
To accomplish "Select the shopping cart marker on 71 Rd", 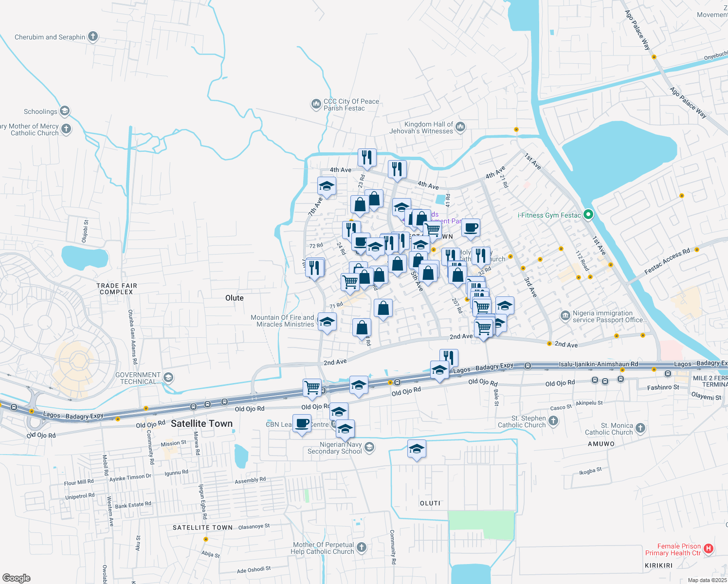I will tap(349, 282).
